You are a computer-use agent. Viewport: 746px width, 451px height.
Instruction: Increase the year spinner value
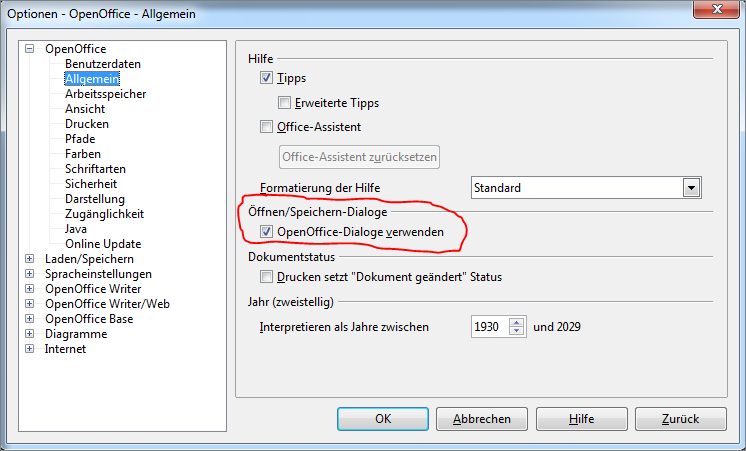coord(516,322)
